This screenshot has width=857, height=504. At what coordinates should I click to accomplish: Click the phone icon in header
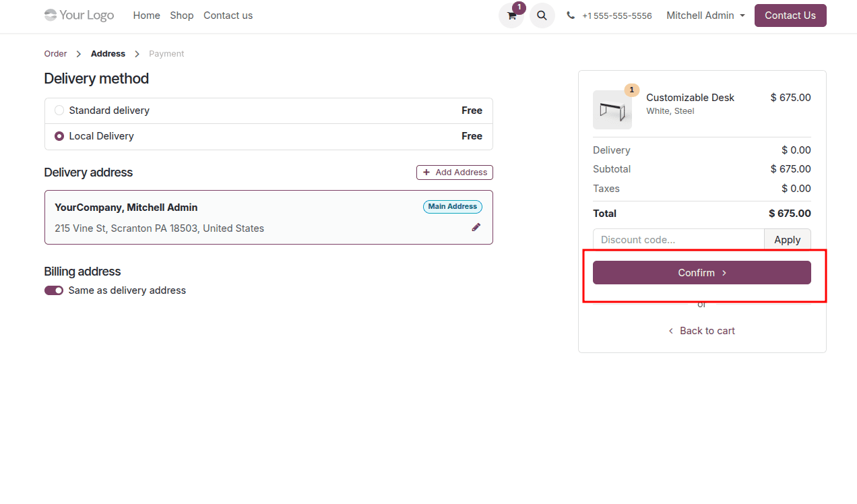coord(571,15)
